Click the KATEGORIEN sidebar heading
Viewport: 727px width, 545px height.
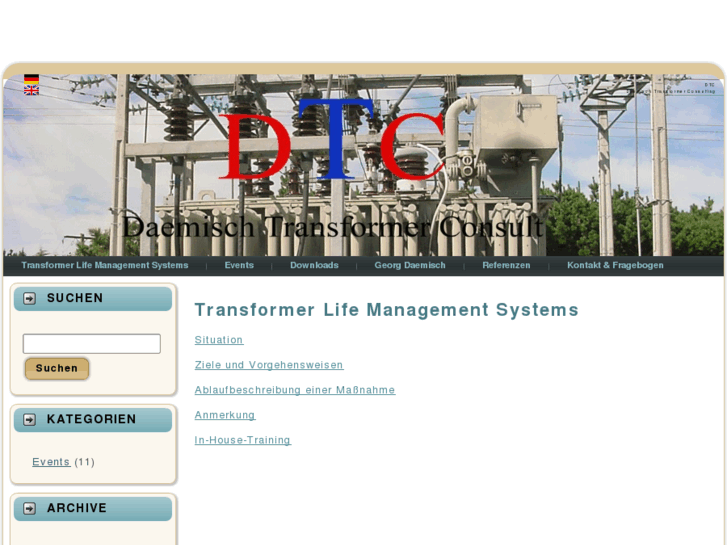point(92,420)
